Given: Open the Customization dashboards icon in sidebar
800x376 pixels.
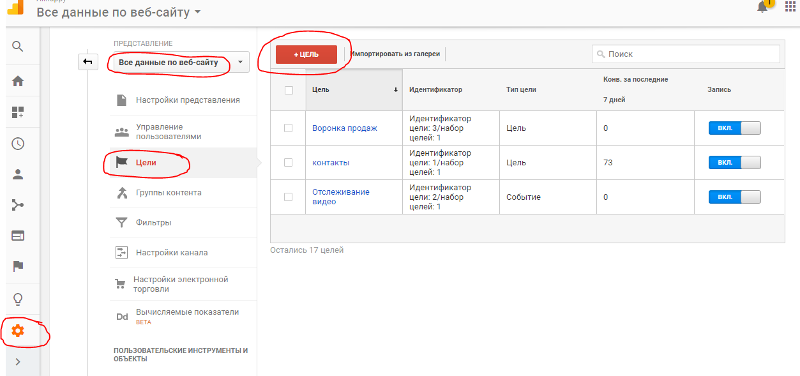Looking at the screenshot, I should coord(18,112).
